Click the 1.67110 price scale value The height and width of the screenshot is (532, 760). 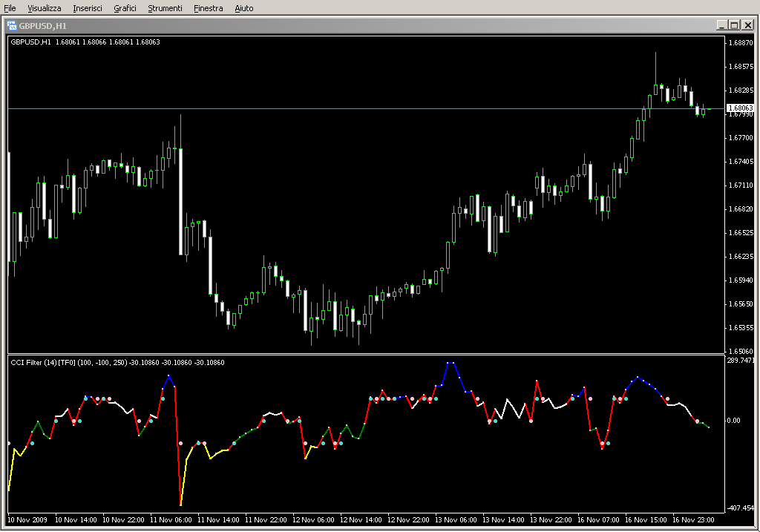(x=741, y=185)
